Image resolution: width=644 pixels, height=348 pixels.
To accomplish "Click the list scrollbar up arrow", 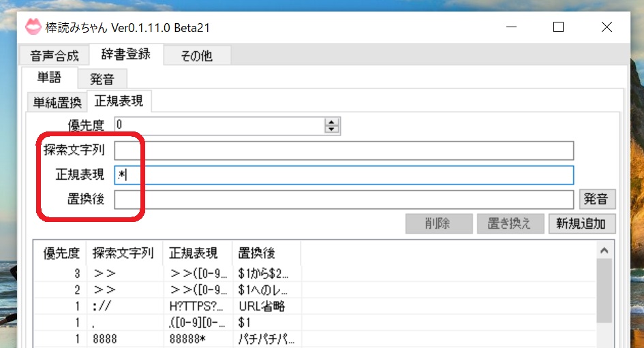I will pos(604,251).
